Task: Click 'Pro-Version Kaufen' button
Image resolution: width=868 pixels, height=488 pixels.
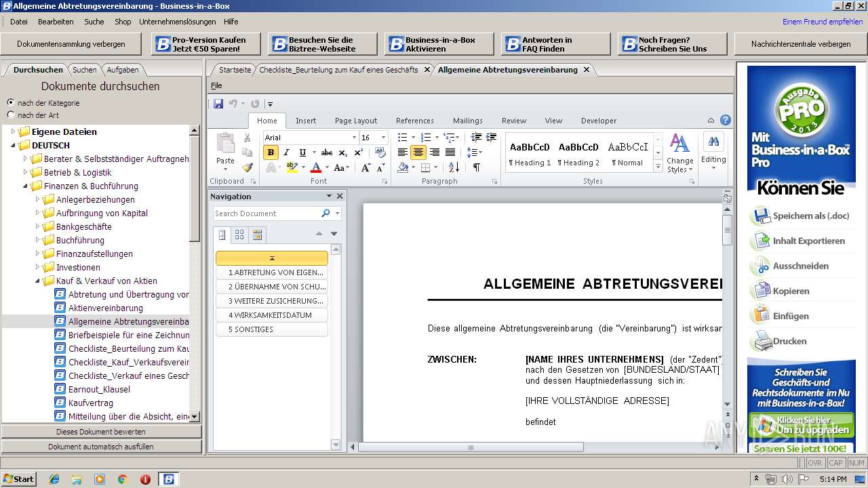Action: (205, 44)
